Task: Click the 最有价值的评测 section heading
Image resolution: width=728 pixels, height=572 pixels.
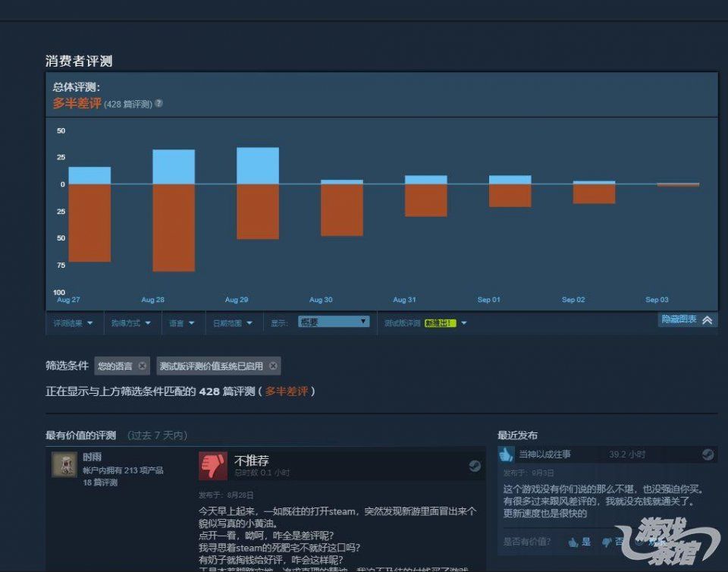Action: pos(81,435)
